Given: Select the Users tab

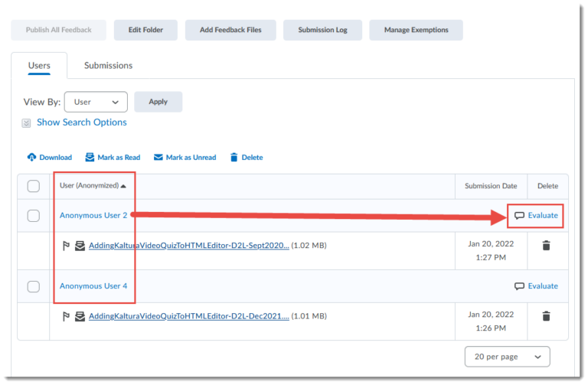Looking at the screenshot, I should 39,66.
